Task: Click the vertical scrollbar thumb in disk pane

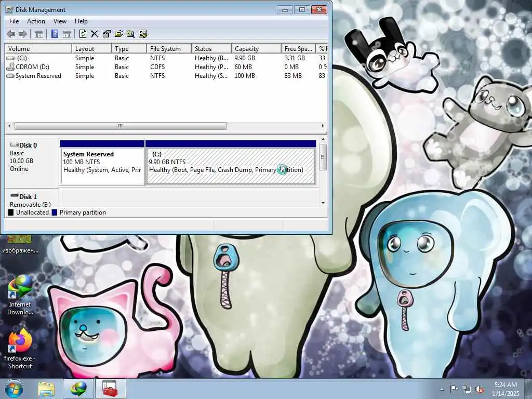Action: 323,157
